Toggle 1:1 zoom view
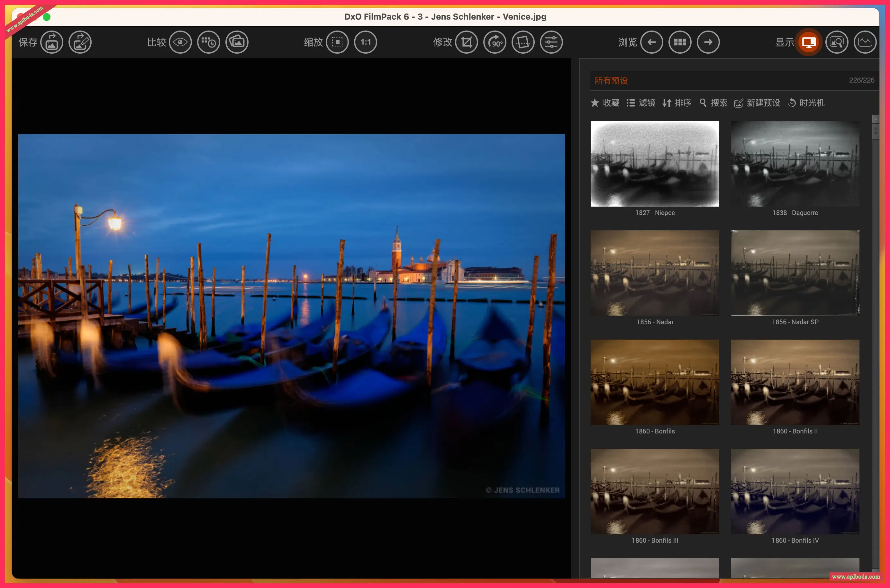This screenshot has height=588, width=890. click(366, 42)
